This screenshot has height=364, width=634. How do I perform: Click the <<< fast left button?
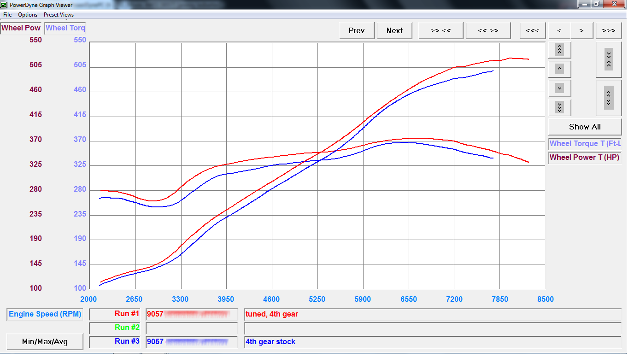click(x=532, y=30)
